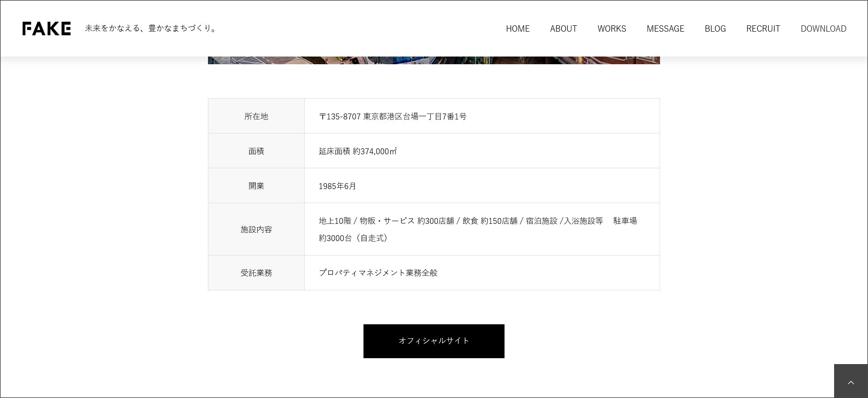
Task: Click the 1985年6月 opening date
Action: pyautogui.click(x=337, y=186)
